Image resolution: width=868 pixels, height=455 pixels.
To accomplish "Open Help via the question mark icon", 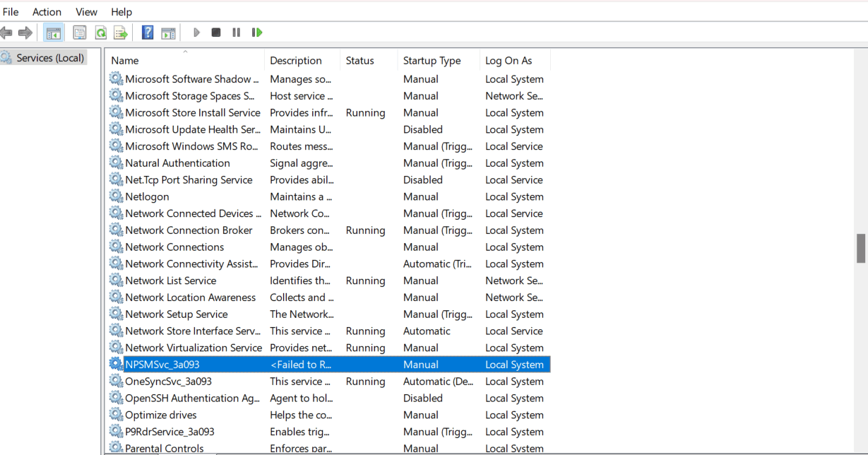I will click(146, 32).
